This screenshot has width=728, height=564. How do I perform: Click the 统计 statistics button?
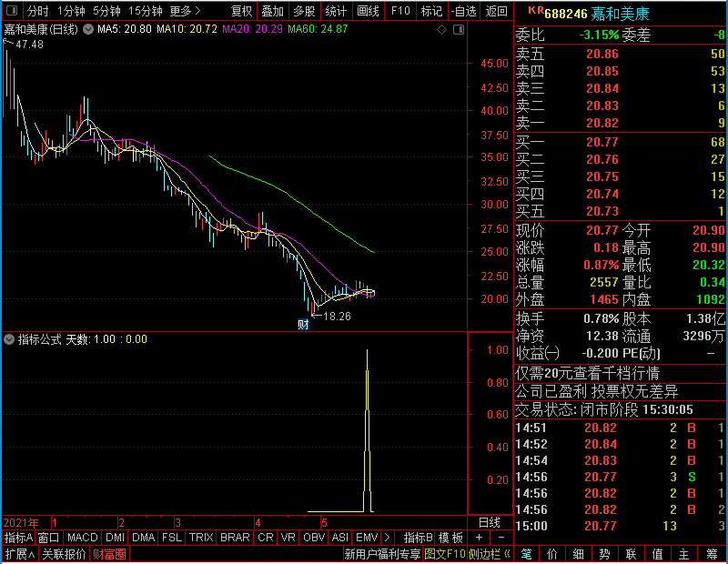point(336,11)
